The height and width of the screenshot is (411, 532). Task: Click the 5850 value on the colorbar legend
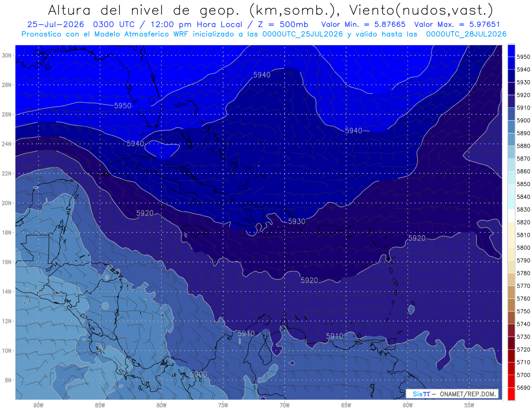click(x=523, y=184)
